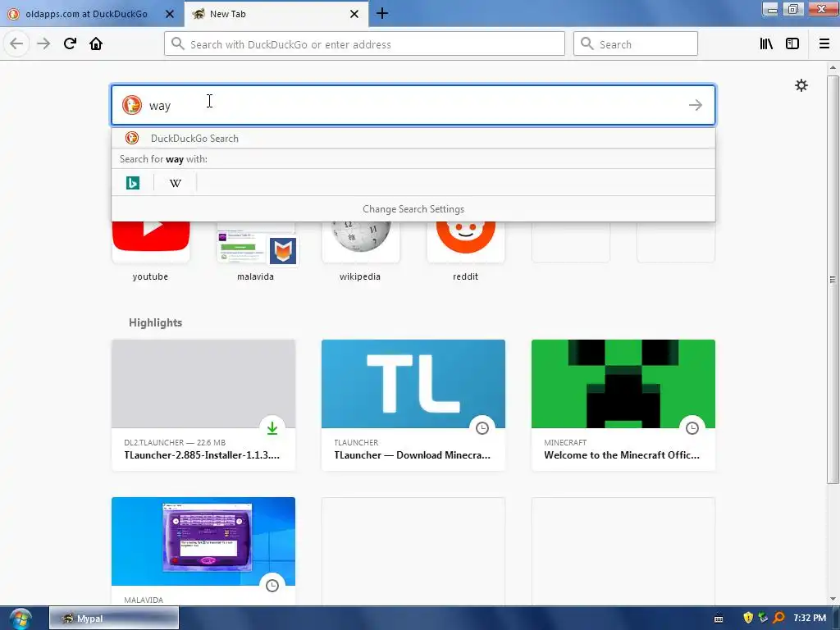This screenshot has height=630, width=840.
Task: Click scrollbar up arrow
Action: [x=833, y=67]
